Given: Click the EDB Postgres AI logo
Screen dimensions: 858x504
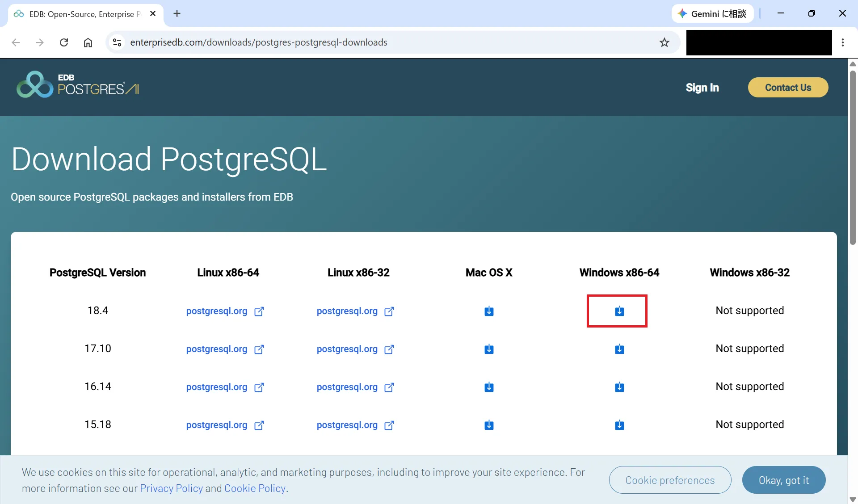Looking at the screenshot, I should [x=78, y=84].
